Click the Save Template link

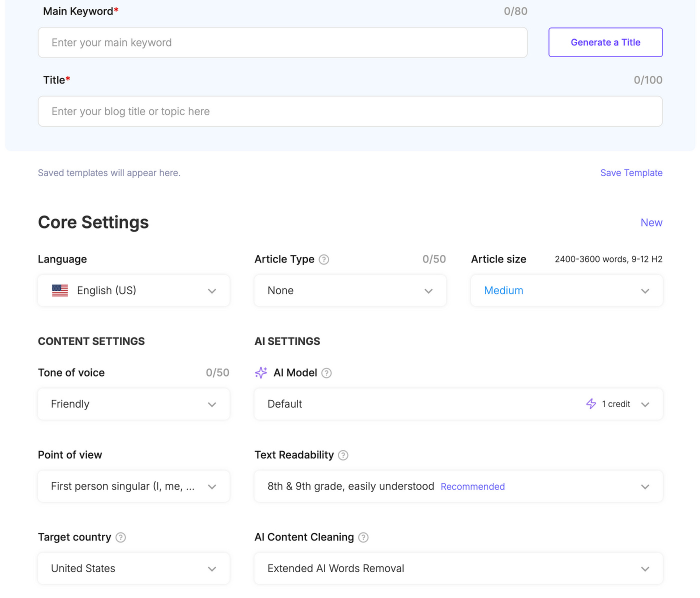click(631, 172)
